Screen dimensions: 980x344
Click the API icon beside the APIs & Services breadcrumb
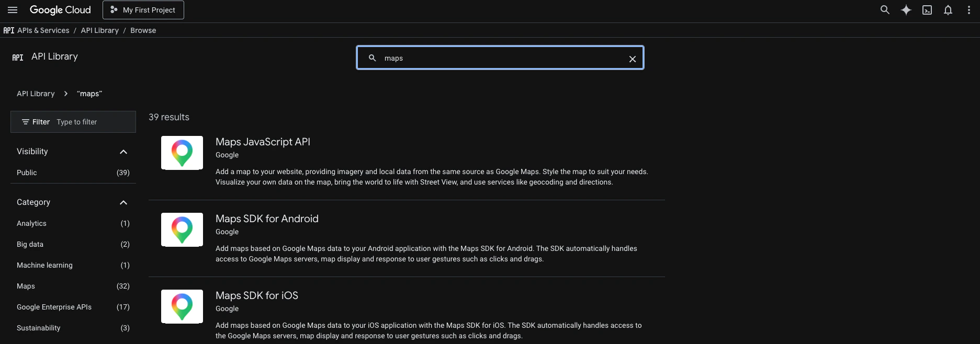9,30
